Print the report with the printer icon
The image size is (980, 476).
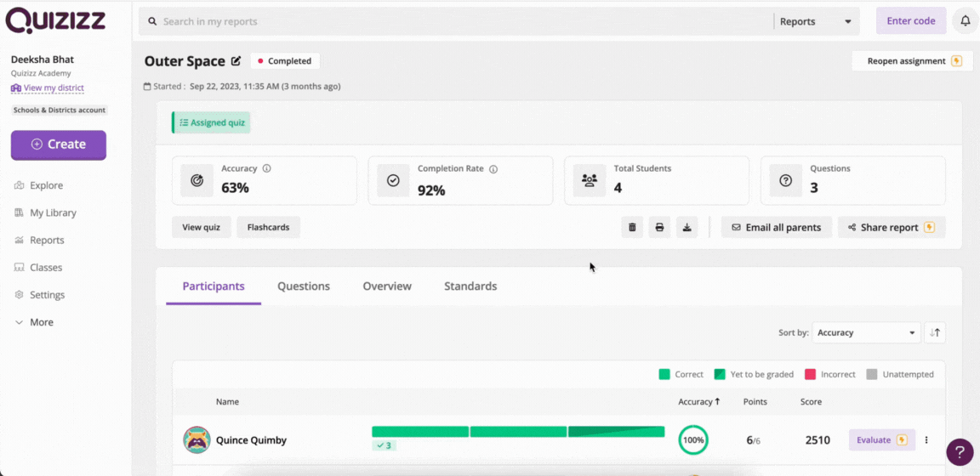click(659, 228)
